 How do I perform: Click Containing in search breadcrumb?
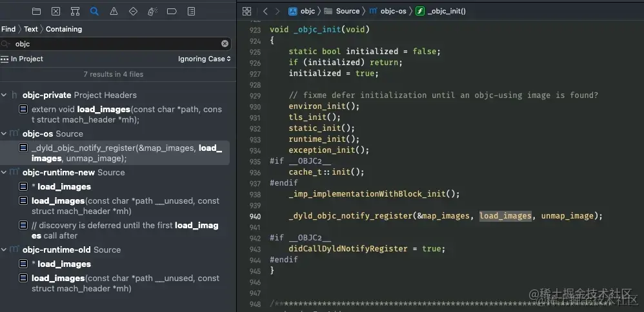pos(64,29)
